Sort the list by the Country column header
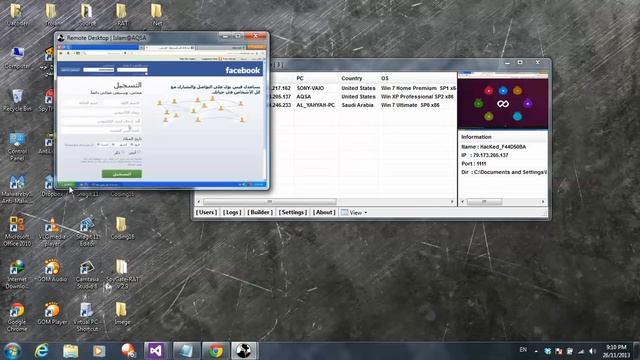The width and height of the screenshot is (640, 360). (x=358, y=78)
